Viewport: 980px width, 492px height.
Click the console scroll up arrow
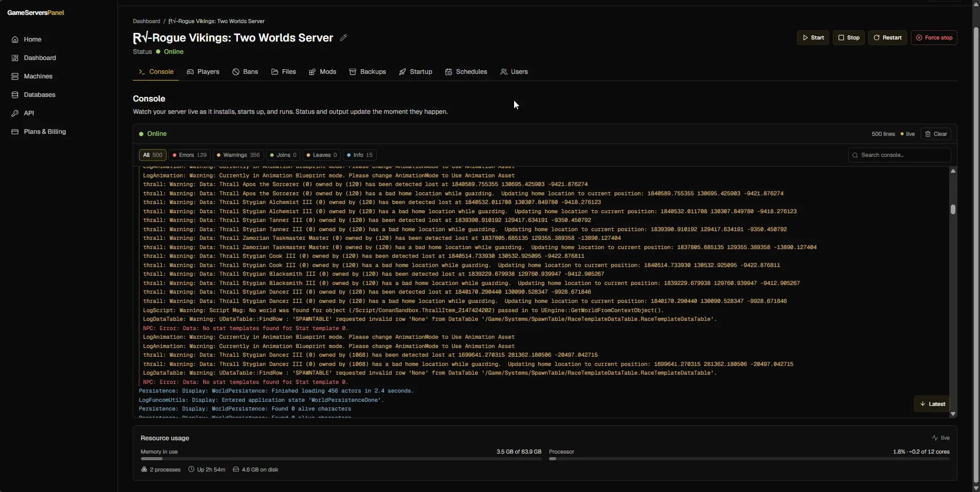(x=953, y=171)
